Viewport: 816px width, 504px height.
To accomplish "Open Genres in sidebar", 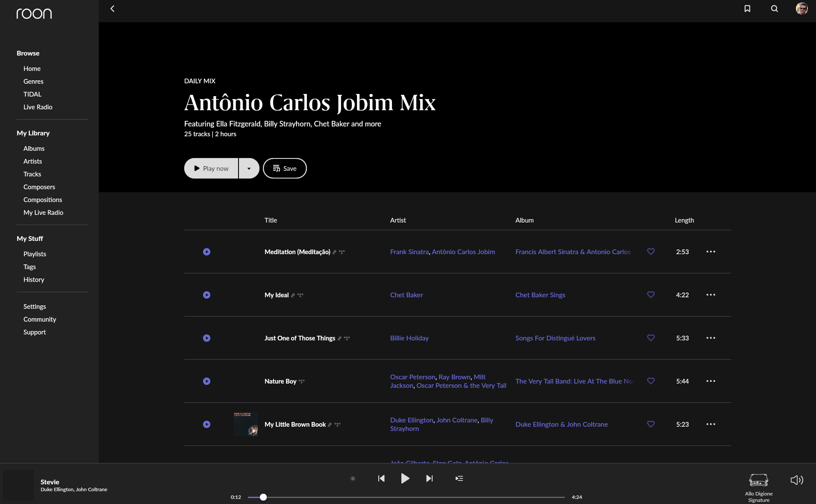I will coord(33,82).
